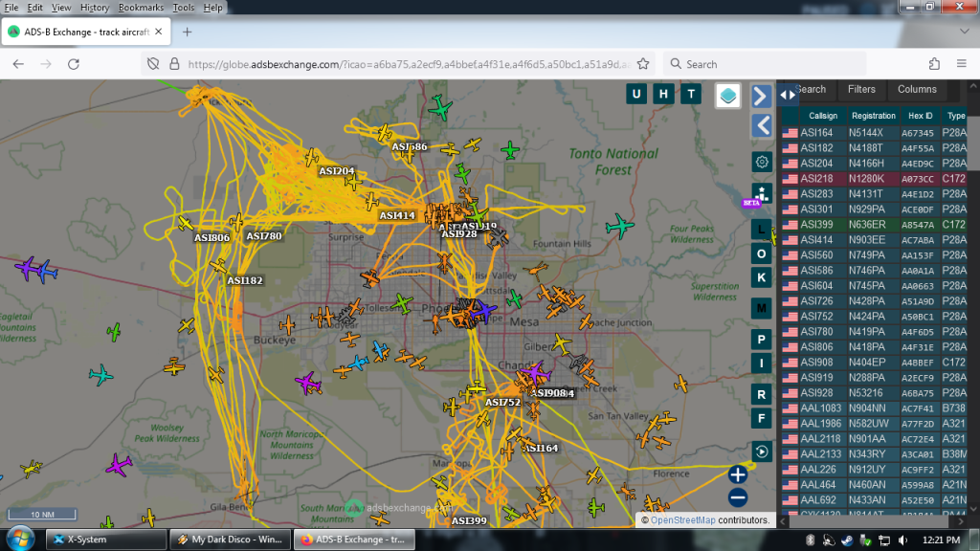Select the ASI399 row in table
Image resolution: width=980 pixels, height=551 pixels.
[874, 224]
